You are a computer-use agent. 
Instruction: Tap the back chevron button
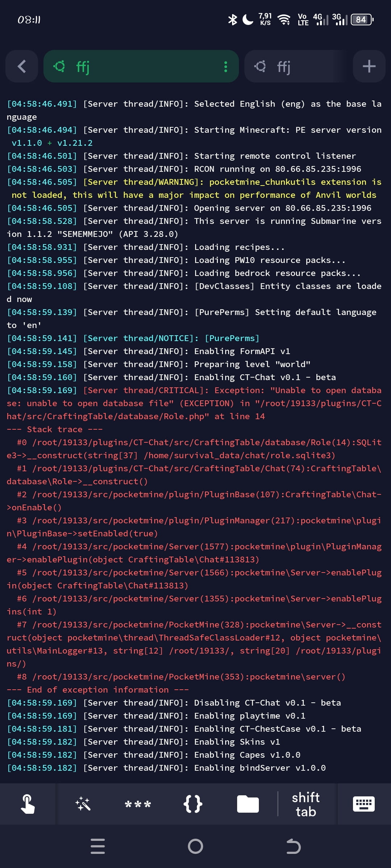pyautogui.click(x=22, y=66)
